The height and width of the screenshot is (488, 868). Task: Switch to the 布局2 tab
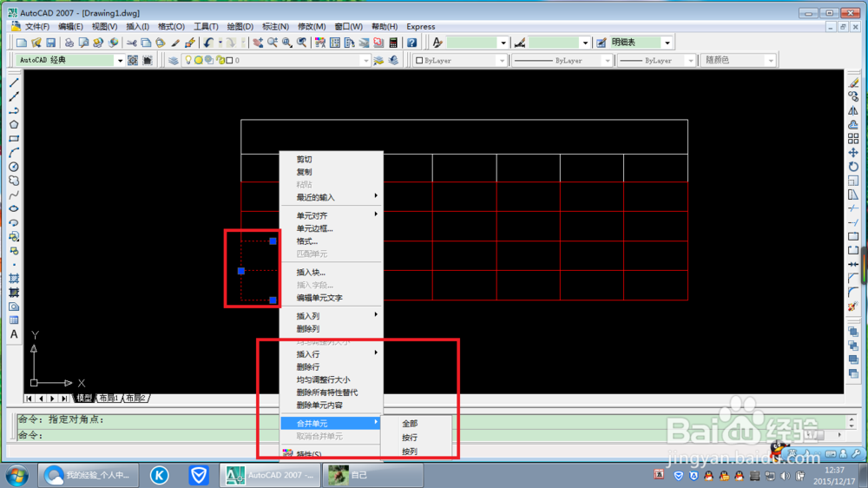pos(135,399)
